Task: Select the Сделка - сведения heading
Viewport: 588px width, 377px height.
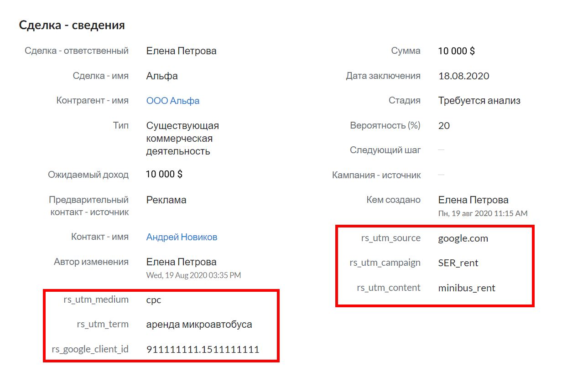Action: (72, 25)
